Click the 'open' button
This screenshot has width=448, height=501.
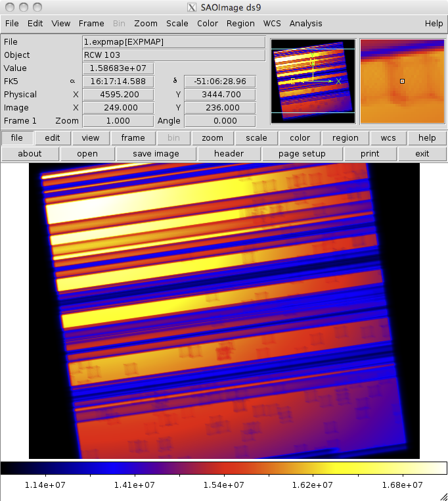point(87,154)
